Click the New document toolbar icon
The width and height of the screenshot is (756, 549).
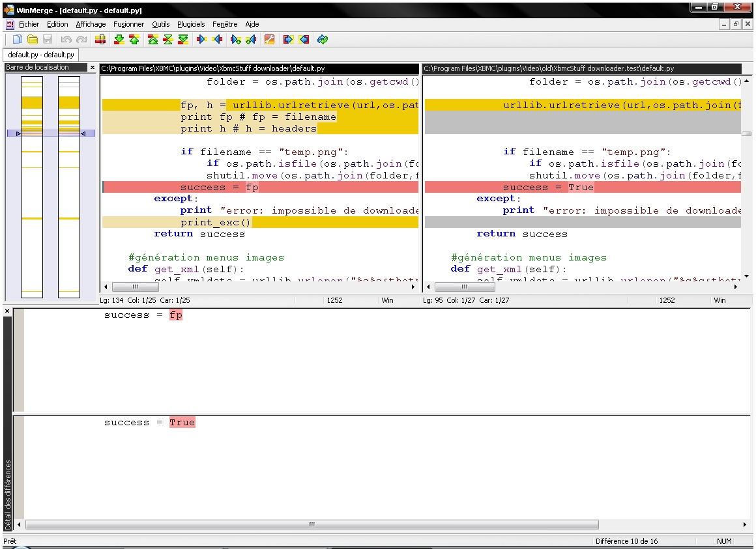point(18,40)
